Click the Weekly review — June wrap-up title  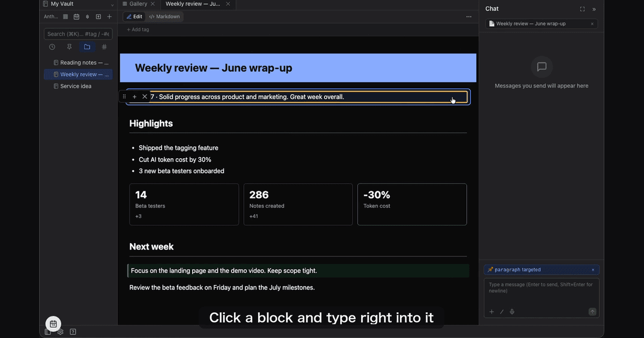pyautogui.click(x=214, y=68)
